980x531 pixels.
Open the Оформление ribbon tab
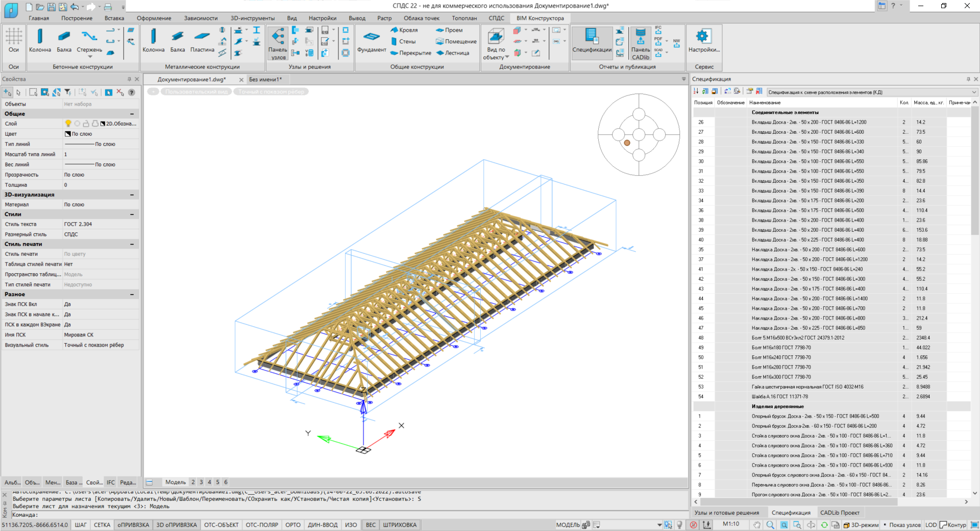[x=154, y=18]
